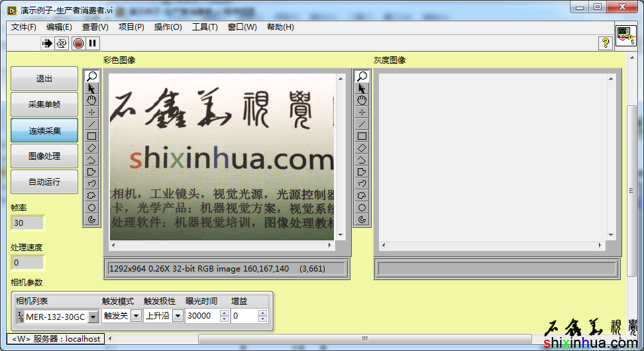Expand the 触发模式 trigger mode dropdown

136,316
